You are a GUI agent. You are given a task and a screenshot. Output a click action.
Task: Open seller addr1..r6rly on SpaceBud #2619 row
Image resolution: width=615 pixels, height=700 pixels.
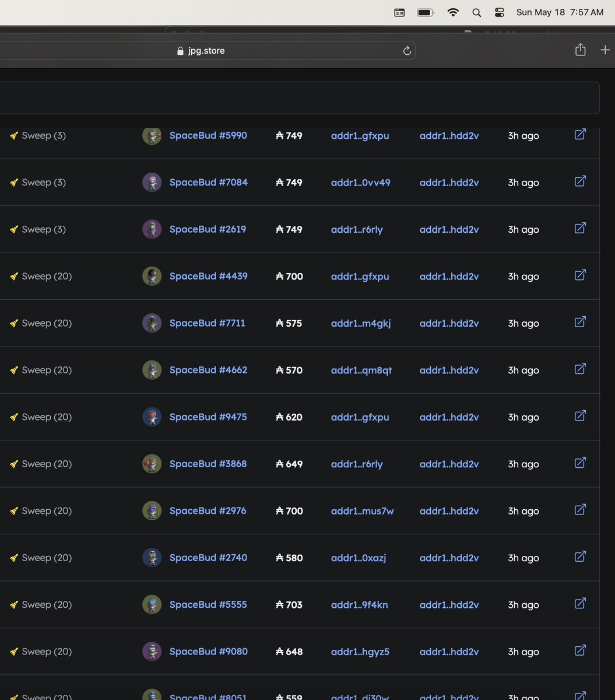[357, 229]
